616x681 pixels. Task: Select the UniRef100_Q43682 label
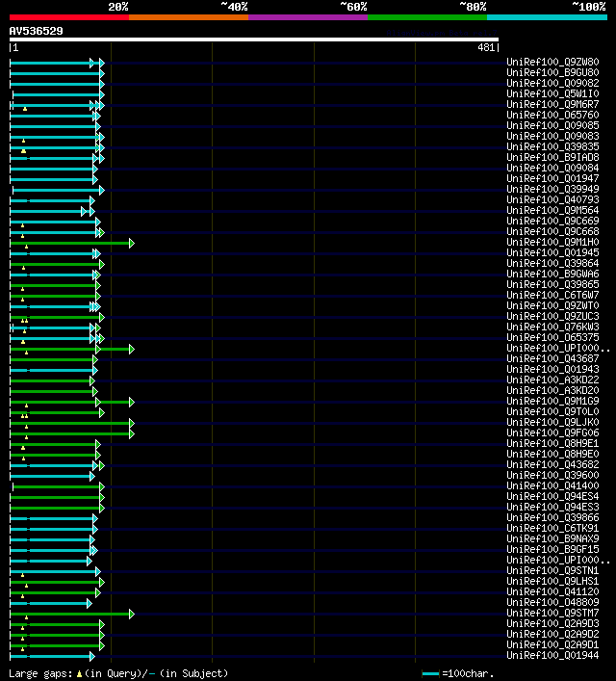pos(552,464)
